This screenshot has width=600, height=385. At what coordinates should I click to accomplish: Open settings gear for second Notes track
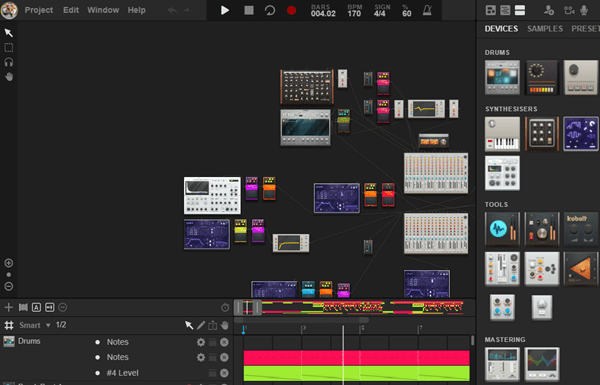click(201, 357)
